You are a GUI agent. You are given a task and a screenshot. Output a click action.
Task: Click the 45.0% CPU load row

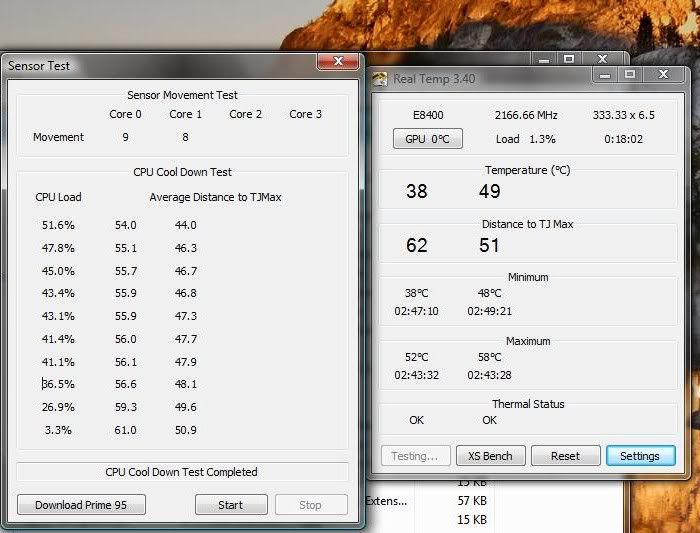(58, 271)
